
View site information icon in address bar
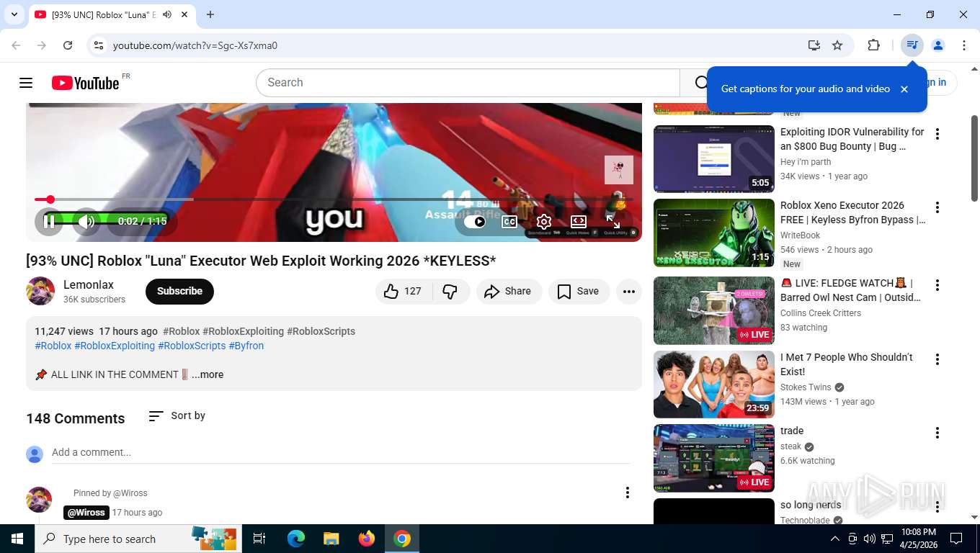[x=99, y=45]
